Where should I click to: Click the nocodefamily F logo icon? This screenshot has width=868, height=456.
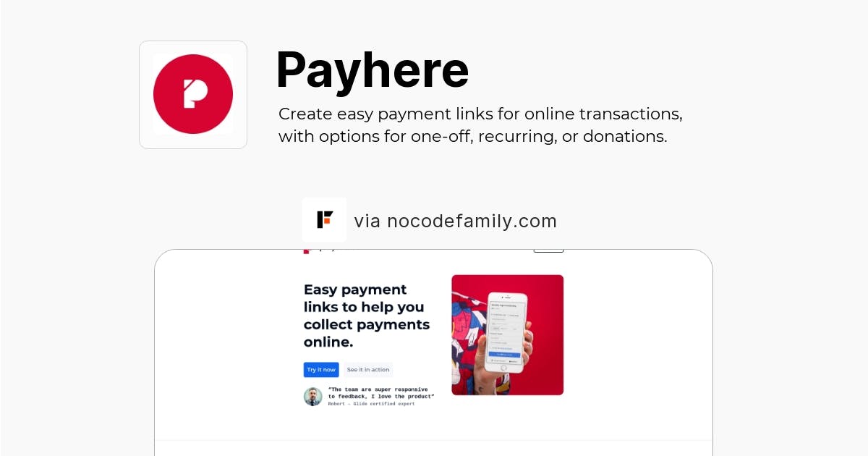324,219
